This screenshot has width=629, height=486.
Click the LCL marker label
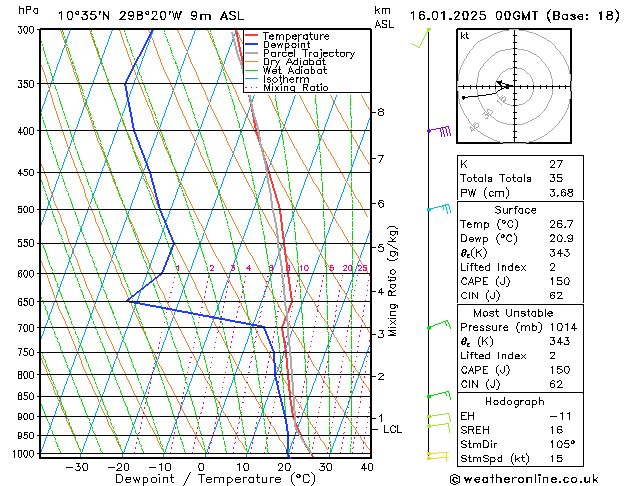tap(392, 429)
